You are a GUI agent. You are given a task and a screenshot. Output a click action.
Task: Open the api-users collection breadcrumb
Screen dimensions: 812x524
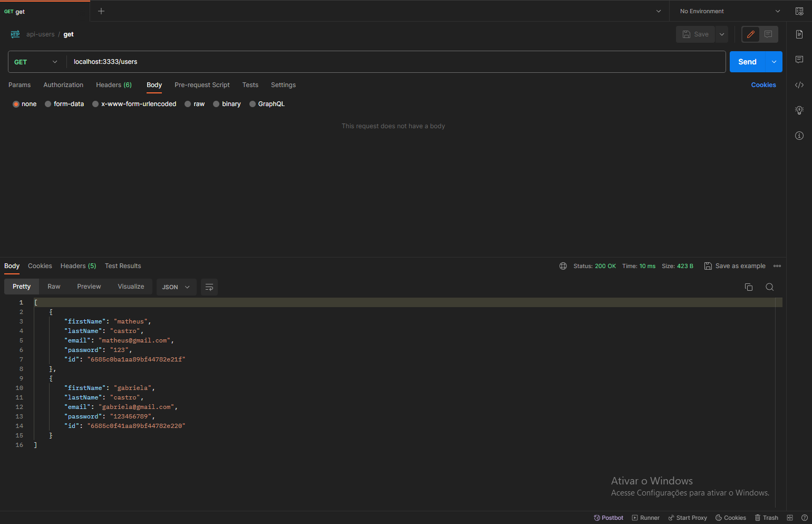[41, 34]
